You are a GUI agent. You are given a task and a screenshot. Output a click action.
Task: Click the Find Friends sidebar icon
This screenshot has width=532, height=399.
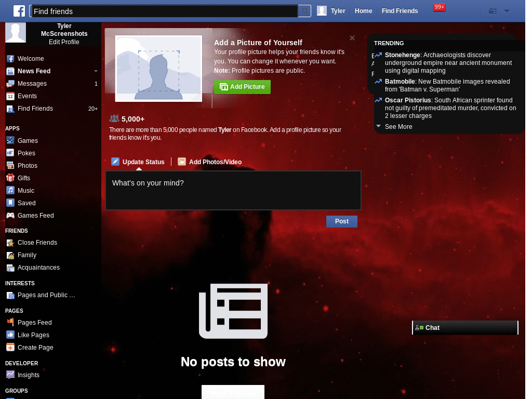pos(10,109)
